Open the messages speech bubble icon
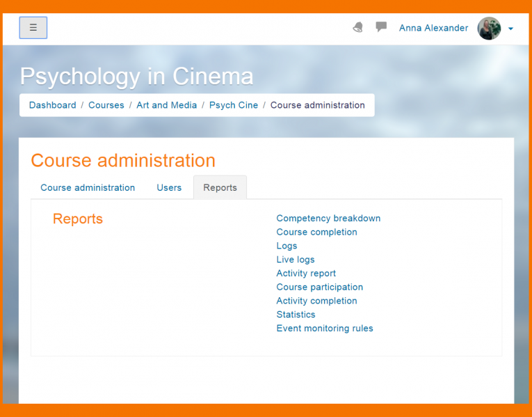The height and width of the screenshot is (417, 532). click(381, 27)
